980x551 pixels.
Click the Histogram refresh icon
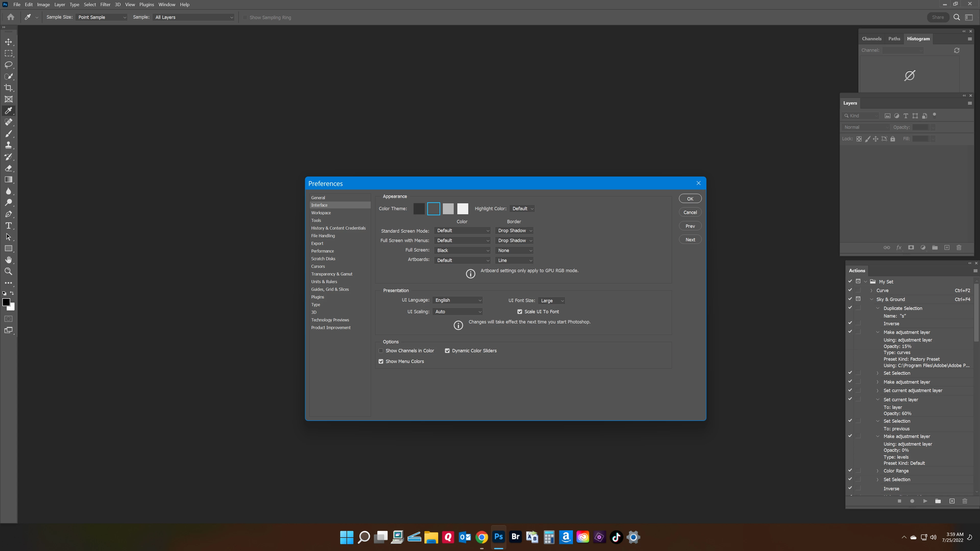pyautogui.click(x=957, y=50)
